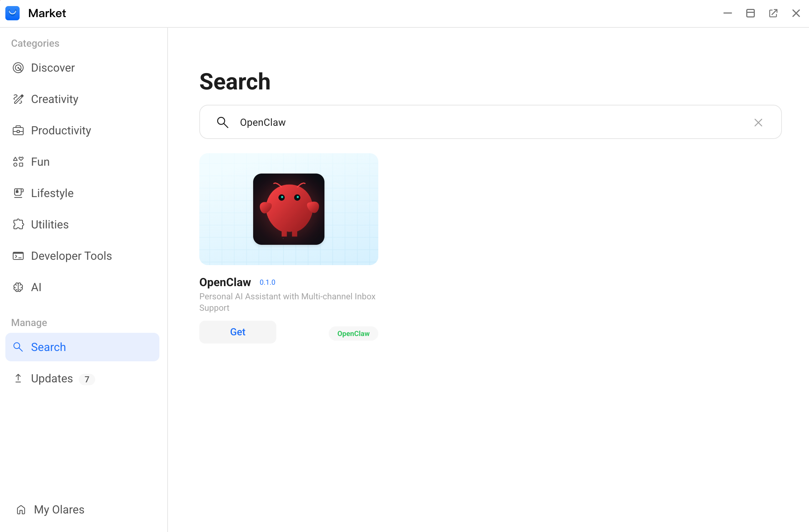Click the magnifier icon in the search bar

click(x=222, y=122)
